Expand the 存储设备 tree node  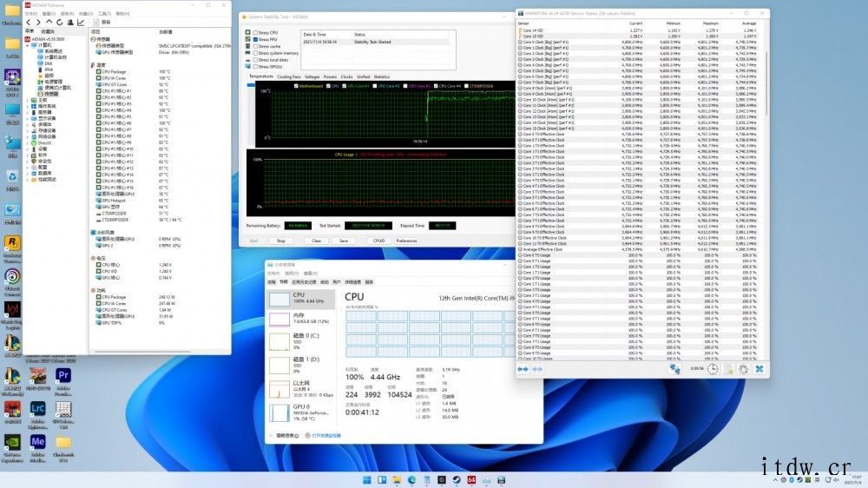[28, 131]
